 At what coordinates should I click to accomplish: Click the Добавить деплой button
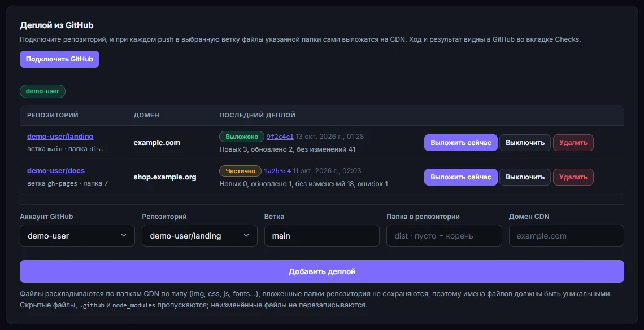point(322,271)
